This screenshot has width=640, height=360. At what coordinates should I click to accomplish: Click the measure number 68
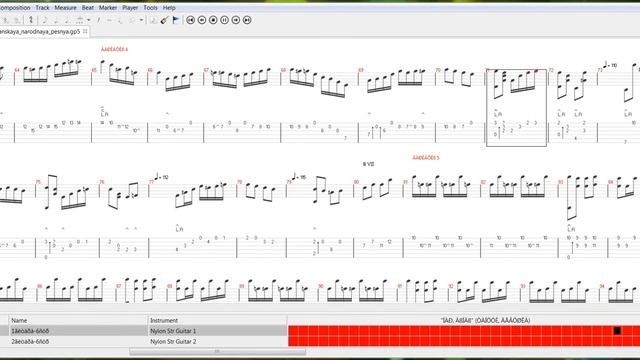[283, 70]
